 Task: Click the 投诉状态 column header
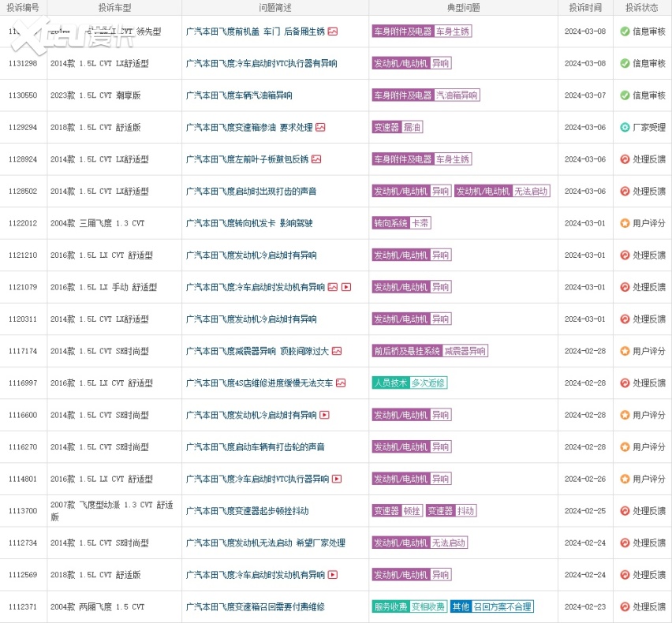(x=642, y=7)
